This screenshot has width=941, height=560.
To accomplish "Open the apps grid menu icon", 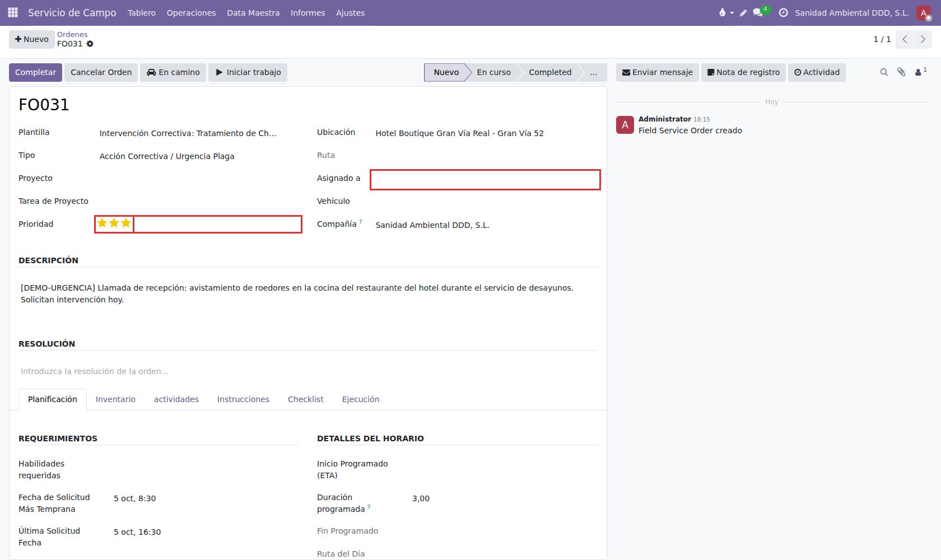I will (x=12, y=12).
